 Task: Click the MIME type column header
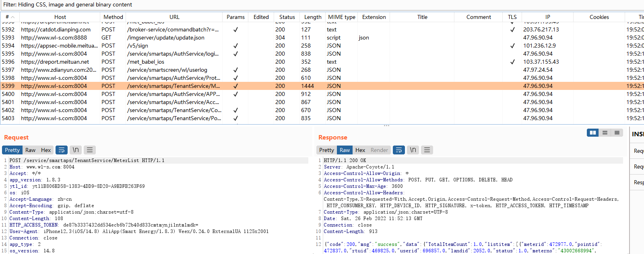point(341,17)
